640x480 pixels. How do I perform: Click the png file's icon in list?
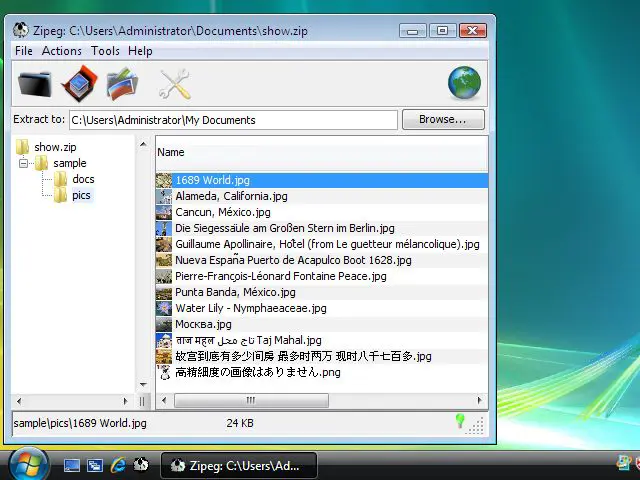tap(164, 372)
